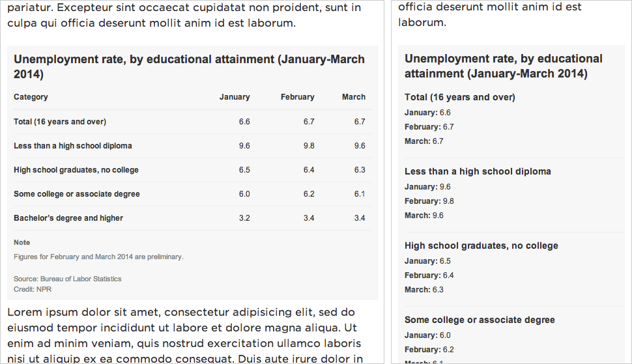Select Bachelor's degree and higher row label
This screenshot has width=632, height=364.
[x=68, y=218]
